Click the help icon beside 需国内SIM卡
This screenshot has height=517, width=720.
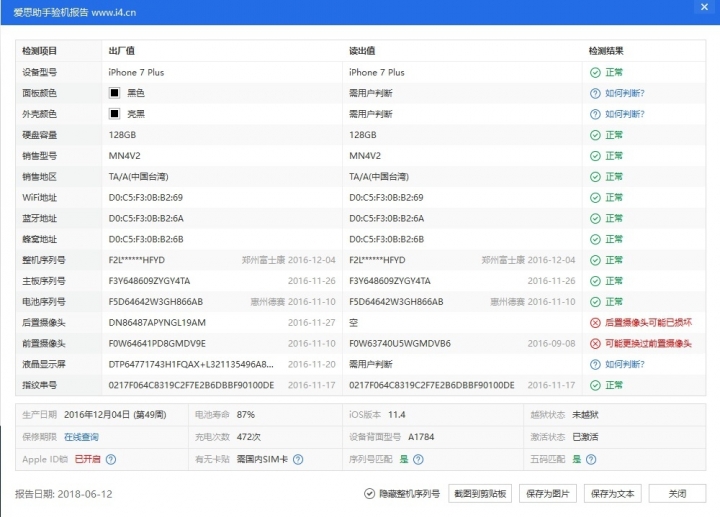tap(298, 459)
